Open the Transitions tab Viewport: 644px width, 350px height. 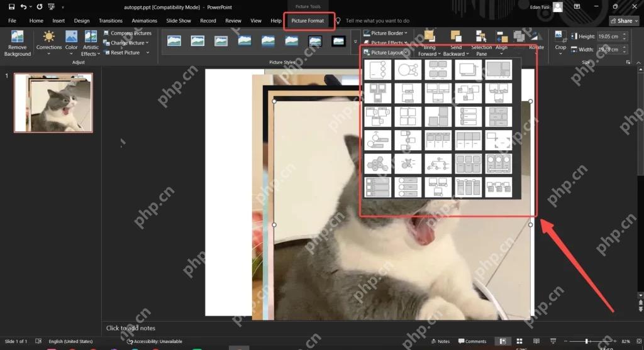click(111, 21)
